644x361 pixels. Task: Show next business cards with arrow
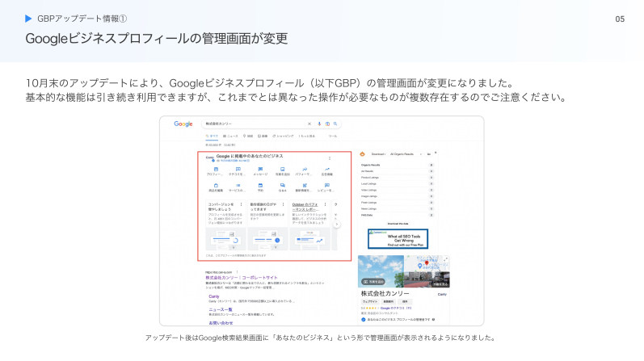click(336, 225)
